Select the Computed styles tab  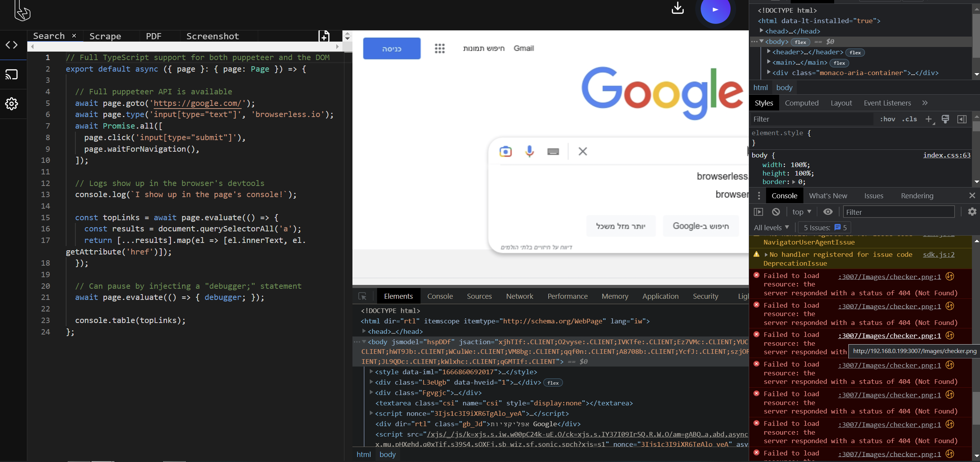[x=801, y=103]
